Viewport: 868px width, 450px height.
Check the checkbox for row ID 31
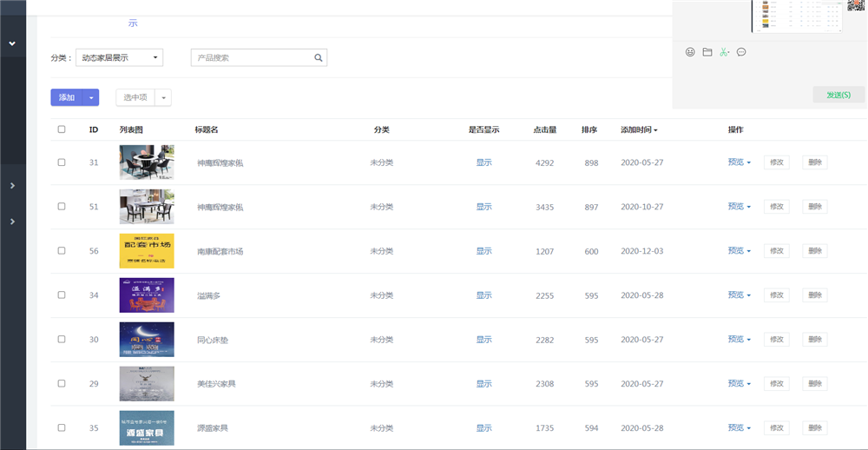pyautogui.click(x=62, y=162)
